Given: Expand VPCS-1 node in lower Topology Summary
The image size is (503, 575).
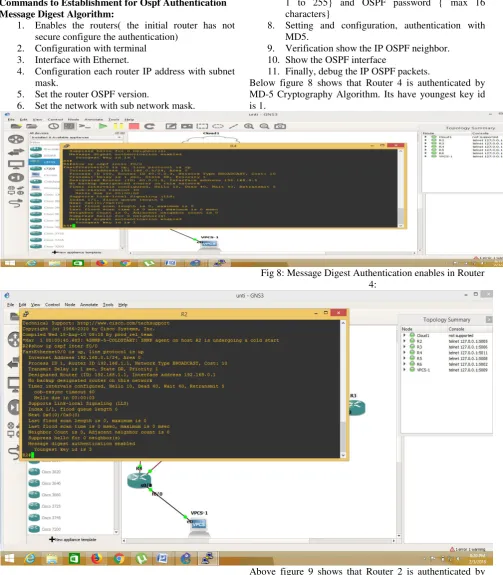Looking at the screenshot, I should (x=405, y=370).
